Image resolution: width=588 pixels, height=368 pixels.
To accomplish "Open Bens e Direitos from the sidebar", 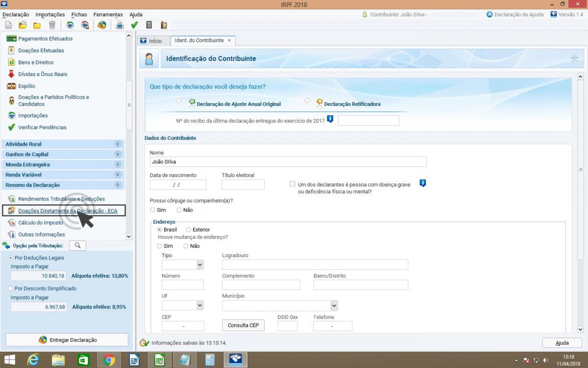I will (x=36, y=62).
